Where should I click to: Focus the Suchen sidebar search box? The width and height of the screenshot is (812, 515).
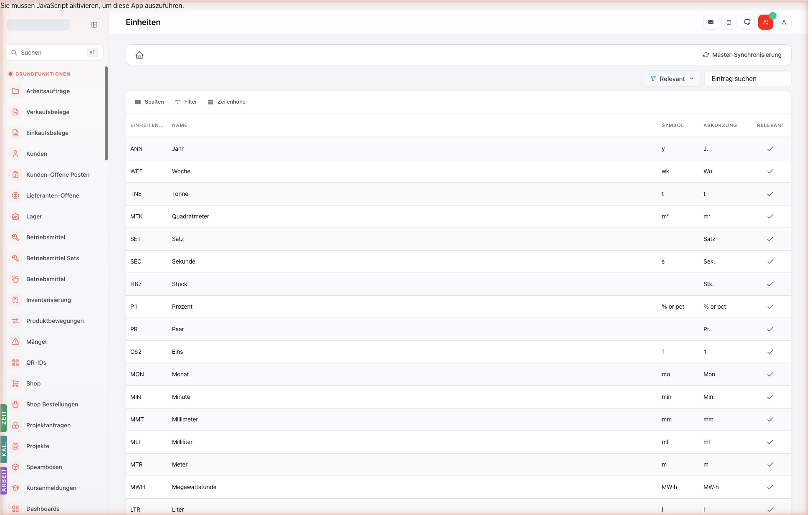tap(54, 53)
